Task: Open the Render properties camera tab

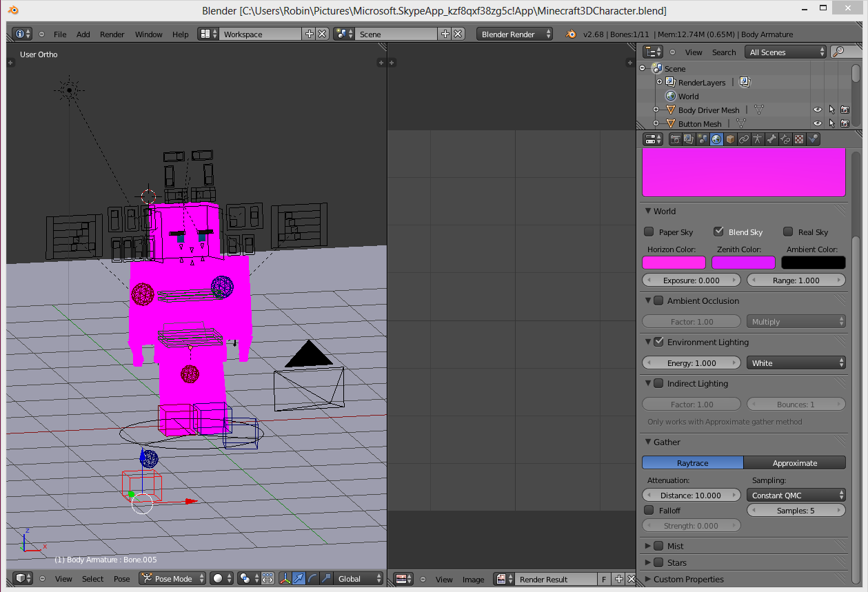Action: [675, 139]
